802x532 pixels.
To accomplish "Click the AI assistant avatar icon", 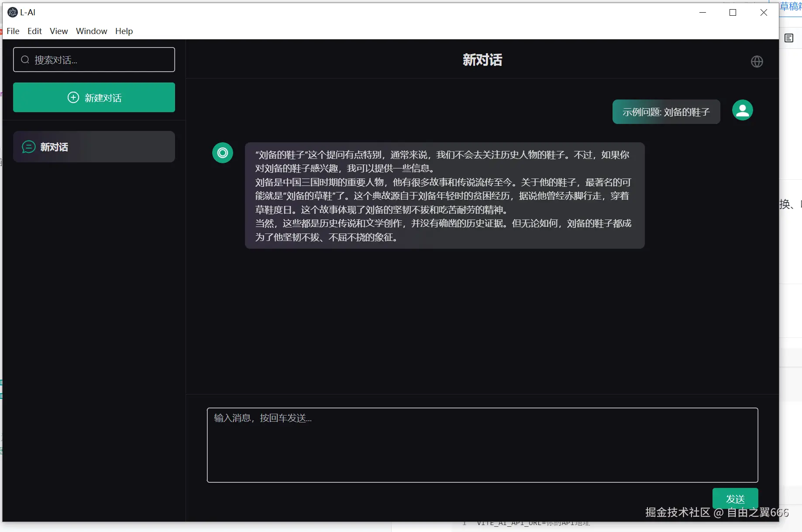I will coord(223,153).
